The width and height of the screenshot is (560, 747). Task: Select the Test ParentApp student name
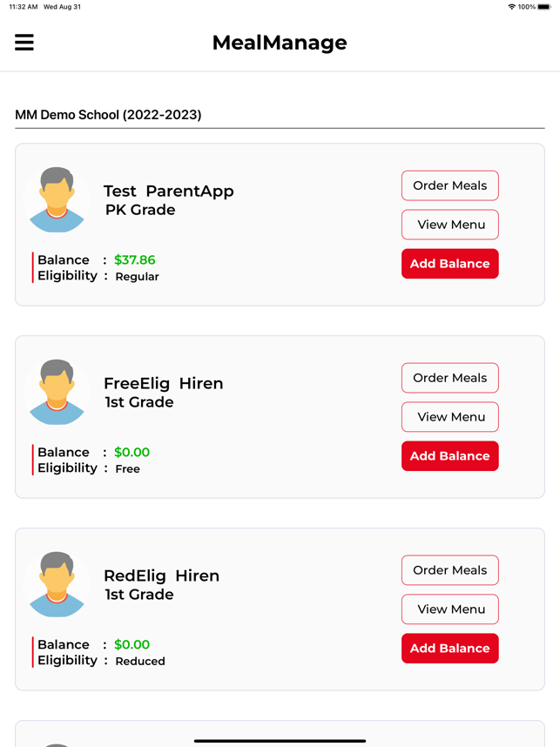point(168,192)
